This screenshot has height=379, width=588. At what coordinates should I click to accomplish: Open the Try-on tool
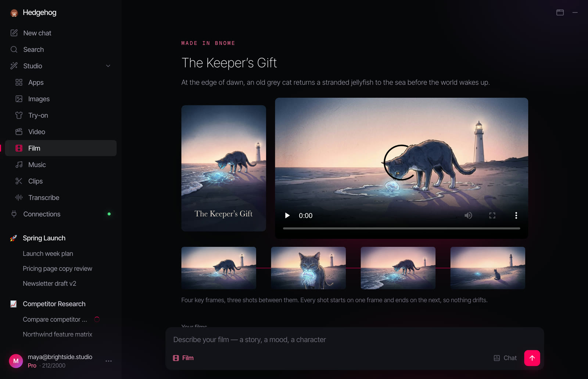(x=61, y=115)
